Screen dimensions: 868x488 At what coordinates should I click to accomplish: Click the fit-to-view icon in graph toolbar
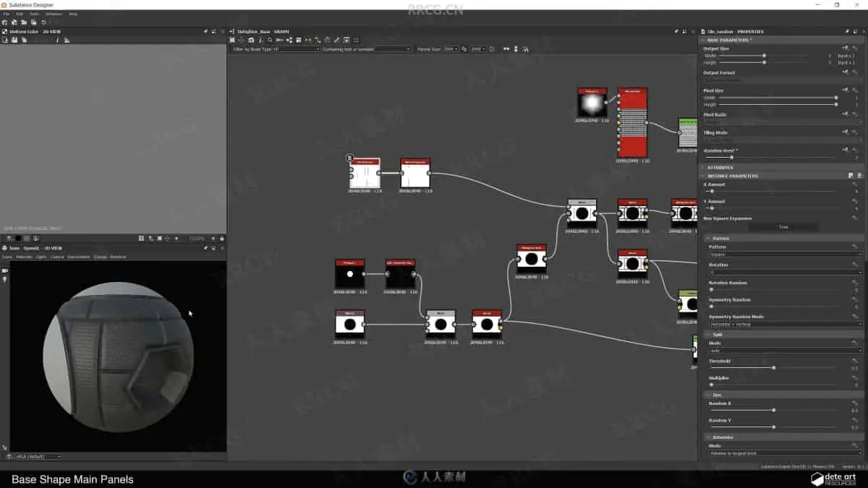231,40
